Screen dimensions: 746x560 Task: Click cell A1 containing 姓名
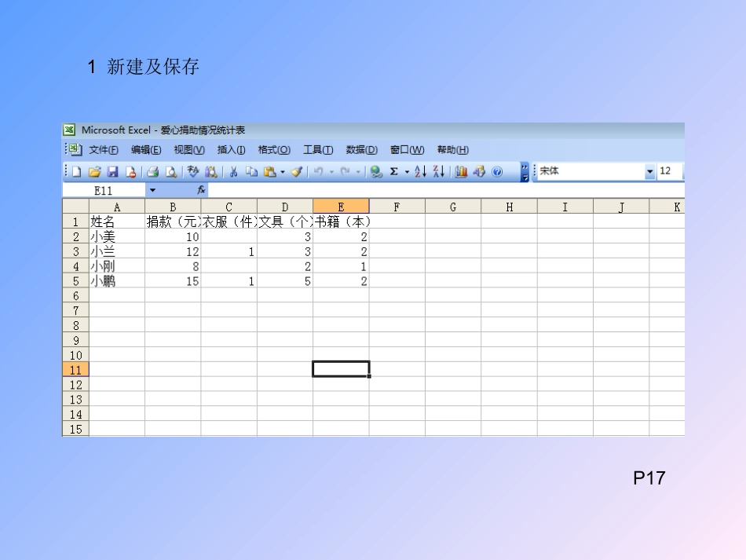[117, 221]
